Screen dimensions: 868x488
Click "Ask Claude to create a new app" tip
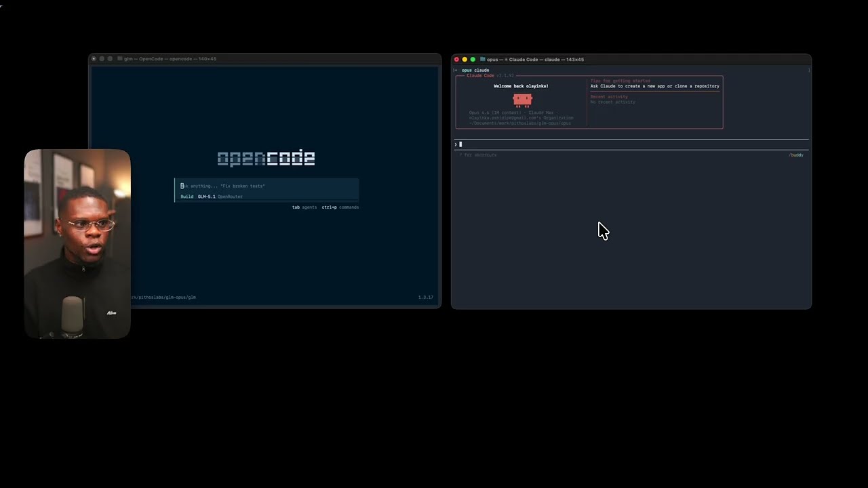654,86
